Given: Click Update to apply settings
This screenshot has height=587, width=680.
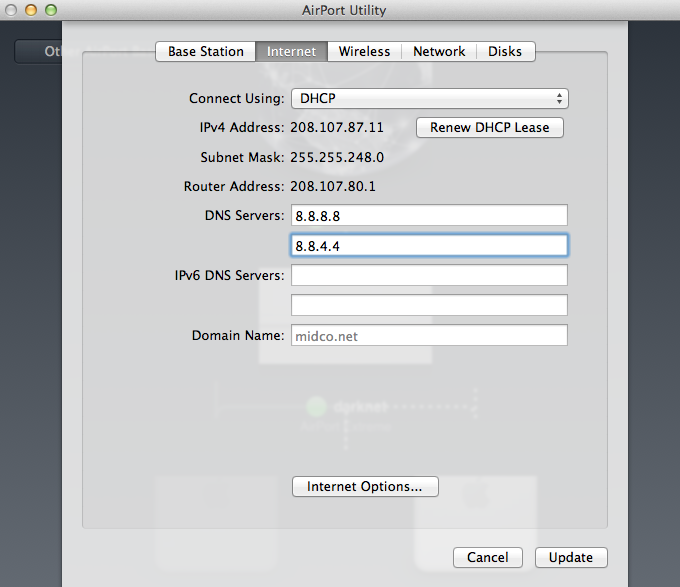Looking at the screenshot, I should point(571,558).
